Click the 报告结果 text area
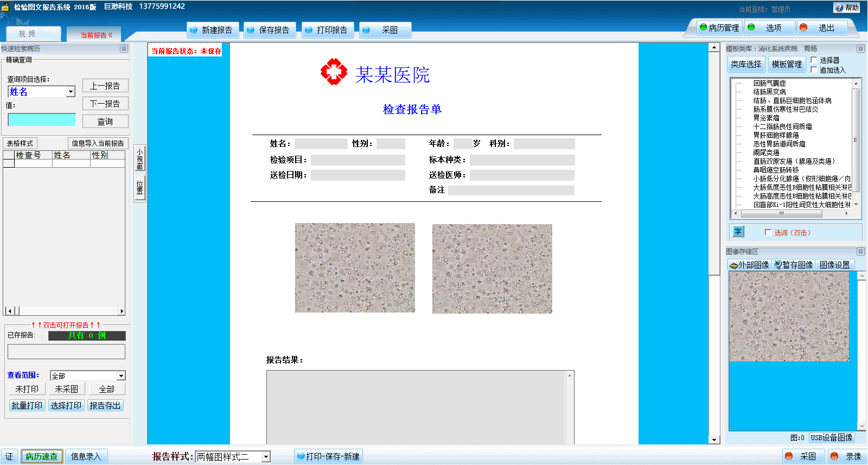The height and width of the screenshot is (465, 868). pos(420,407)
